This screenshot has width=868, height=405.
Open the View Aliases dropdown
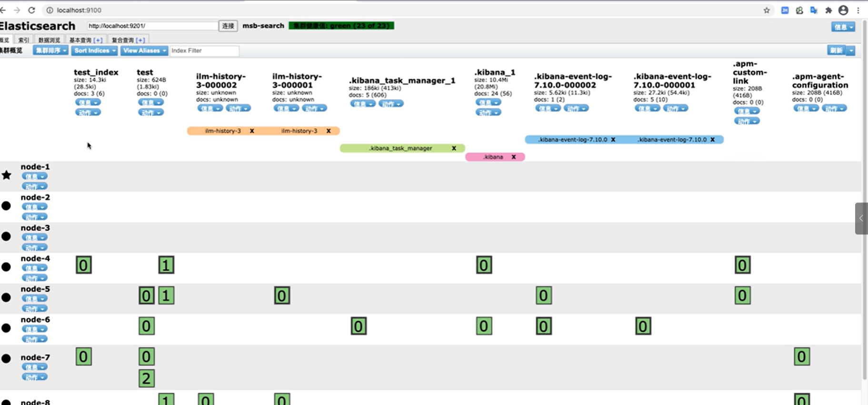pyautogui.click(x=144, y=51)
